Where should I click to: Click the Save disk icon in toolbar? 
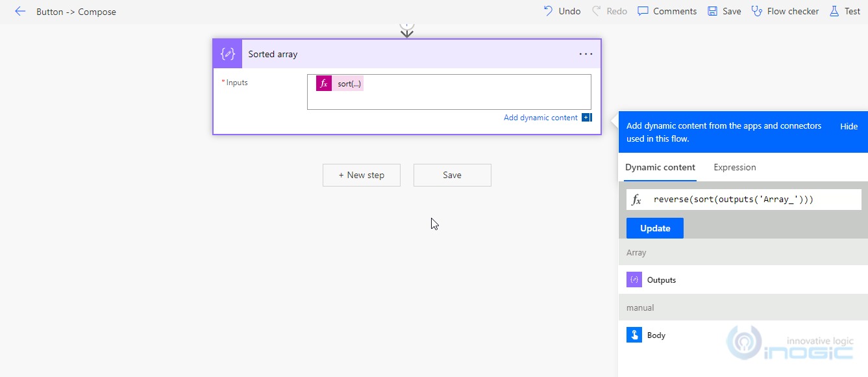click(712, 11)
